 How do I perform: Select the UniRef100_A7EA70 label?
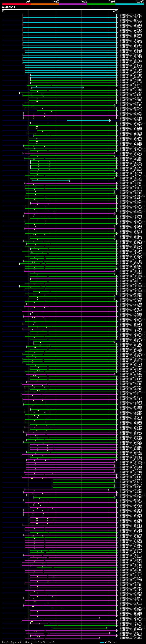[x=131, y=603]
